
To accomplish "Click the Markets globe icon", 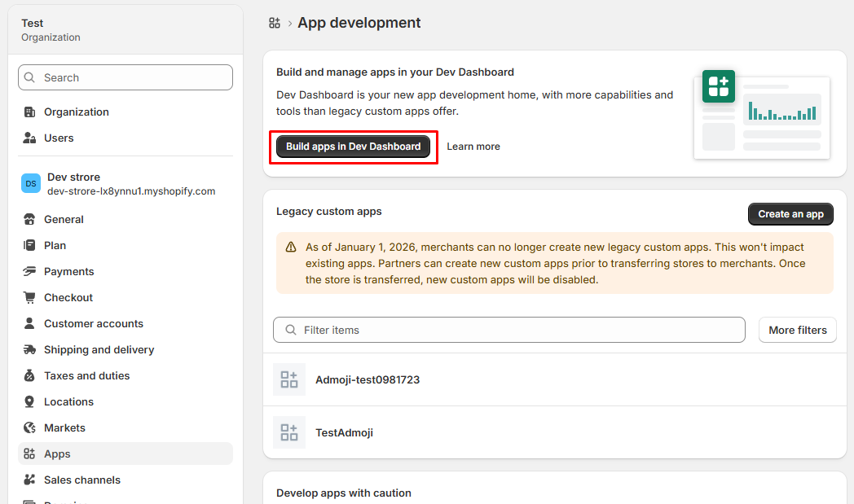I will tap(29, 427).
